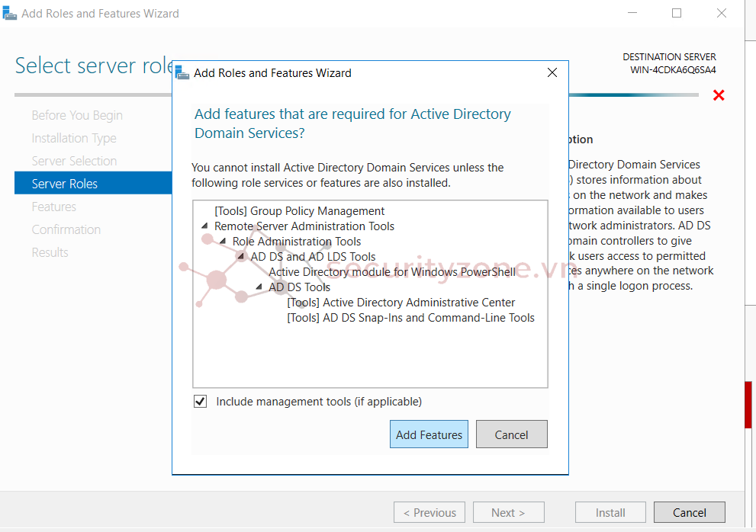756x532 pixels.
Task: Collapse the AD DS Tools node
Action: pyautogui.click(x=259, y=287)
